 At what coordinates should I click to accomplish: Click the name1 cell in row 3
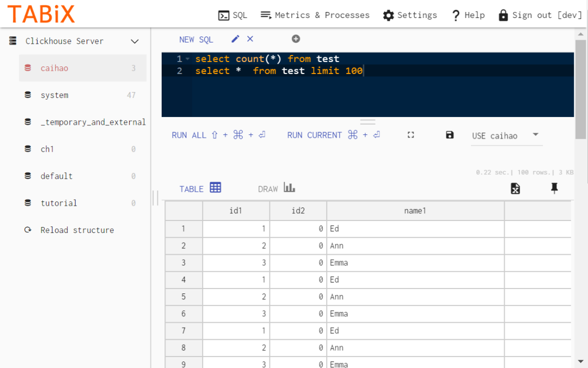(x=415, y=262)
